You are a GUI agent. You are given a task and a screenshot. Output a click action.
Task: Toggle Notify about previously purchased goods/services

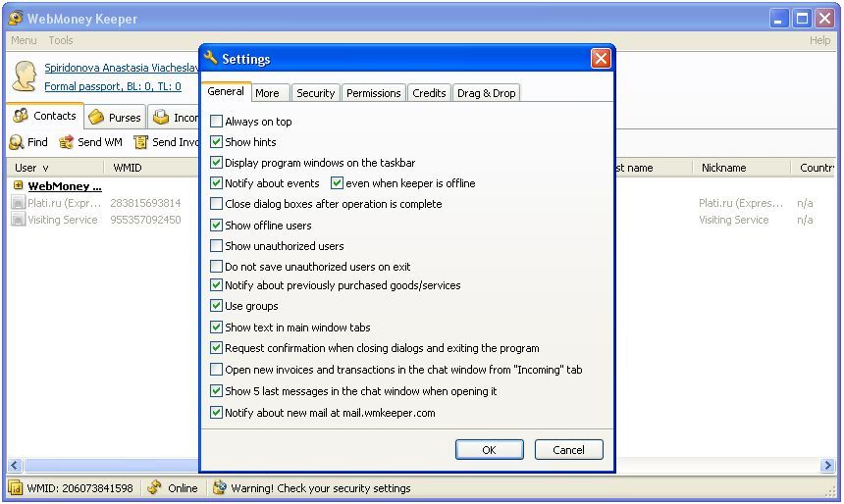[216, 285]
